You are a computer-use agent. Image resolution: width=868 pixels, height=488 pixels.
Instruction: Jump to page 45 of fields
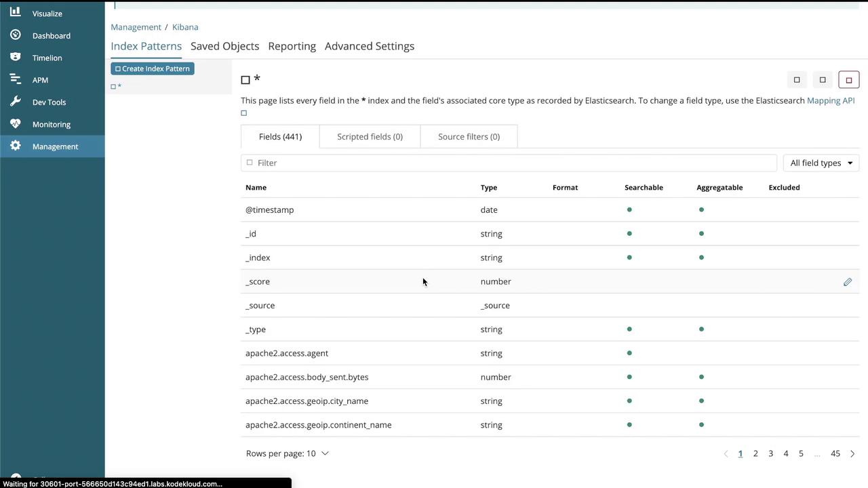pyautogui.click(x=835, y=453)
